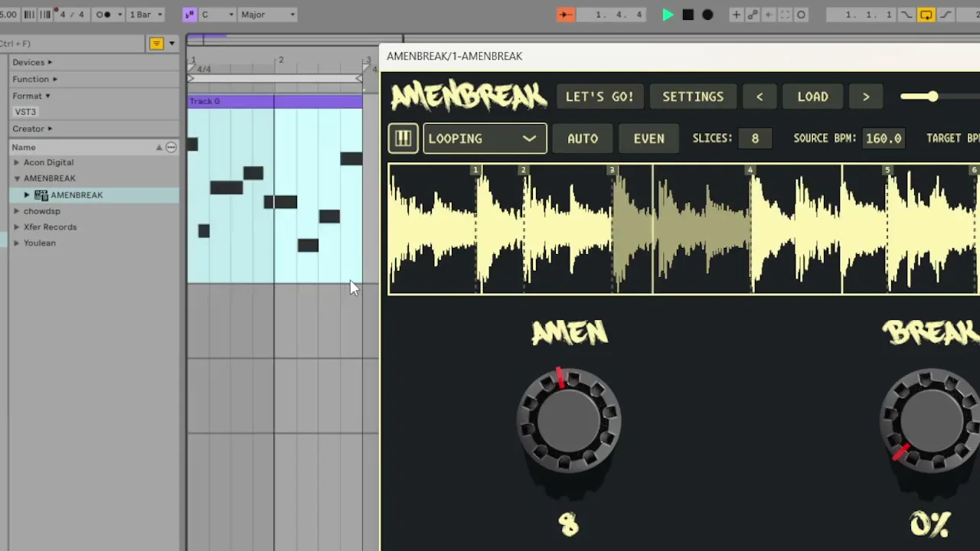Screen dimensions: 980x551
Task: Toggle the orange Follow playback button
Action: [x=566, y=15]
